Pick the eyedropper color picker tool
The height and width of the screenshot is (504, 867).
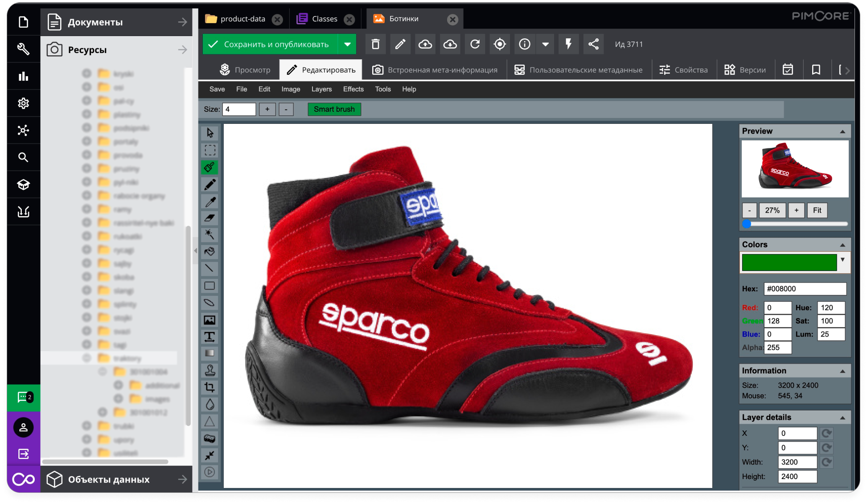coord(210,201)
